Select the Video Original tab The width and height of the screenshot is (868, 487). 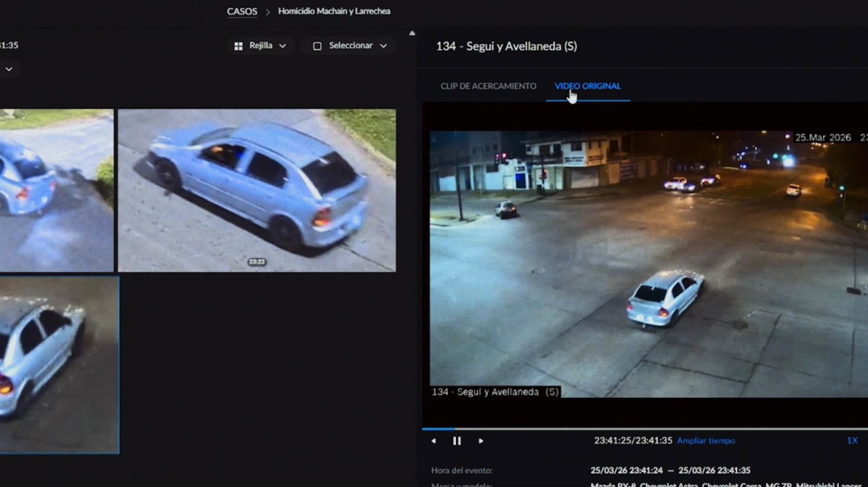coord(587,86)
